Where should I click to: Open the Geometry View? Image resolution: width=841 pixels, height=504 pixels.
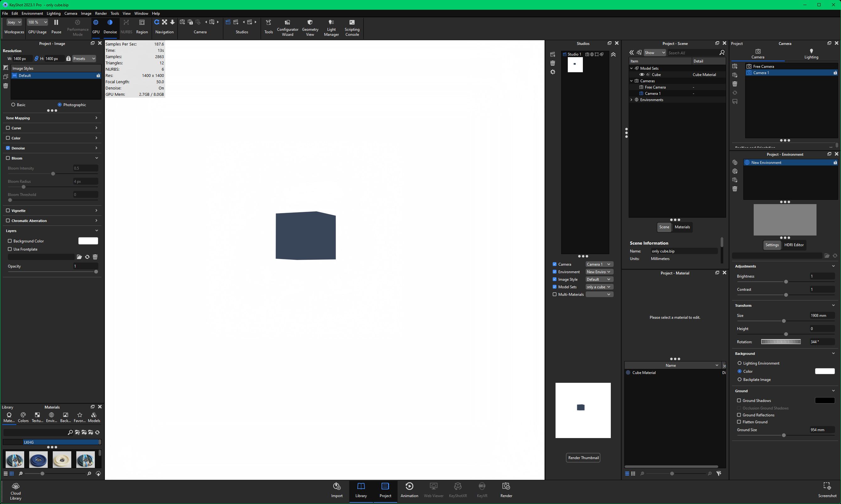coord(310,28)
